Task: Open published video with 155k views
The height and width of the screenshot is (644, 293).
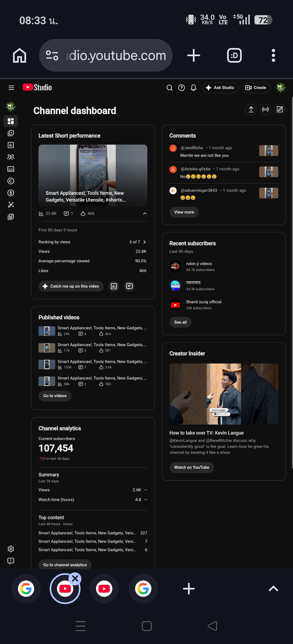Action: [x=93, y=364]
